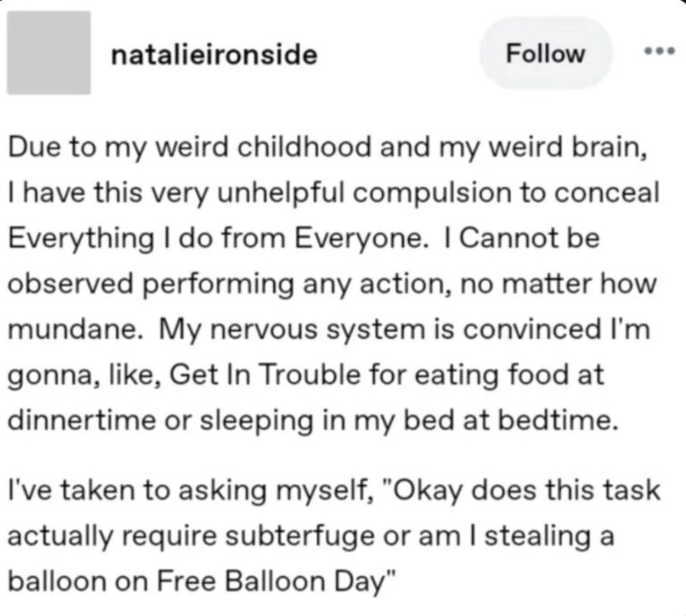Click the word "observed" in the post
The width and height of the screenshot is (686, 616).
point(71,284)
